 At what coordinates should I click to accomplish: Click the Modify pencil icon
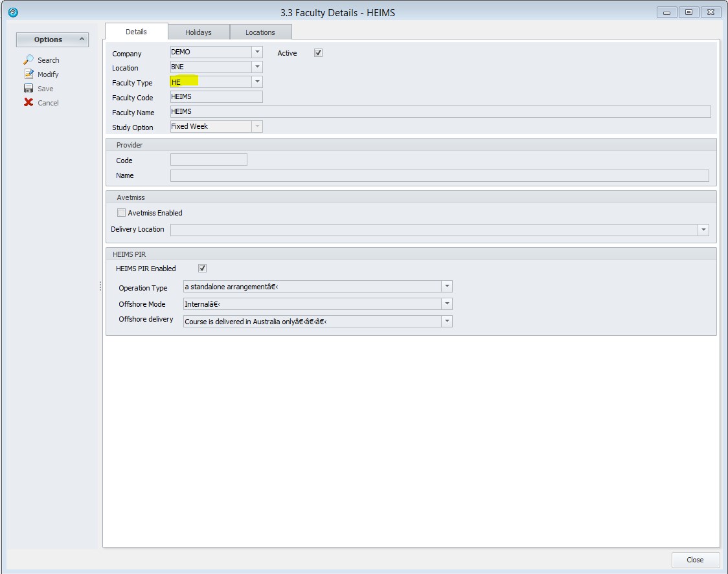pyautogui.click(x=28, y=74)
